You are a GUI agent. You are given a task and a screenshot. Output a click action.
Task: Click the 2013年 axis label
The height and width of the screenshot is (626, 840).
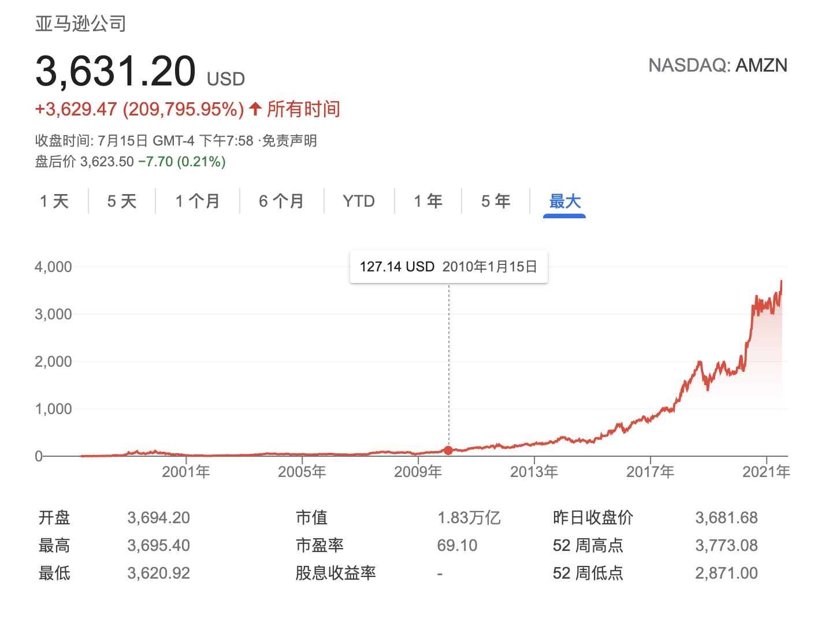click(534, 472)
